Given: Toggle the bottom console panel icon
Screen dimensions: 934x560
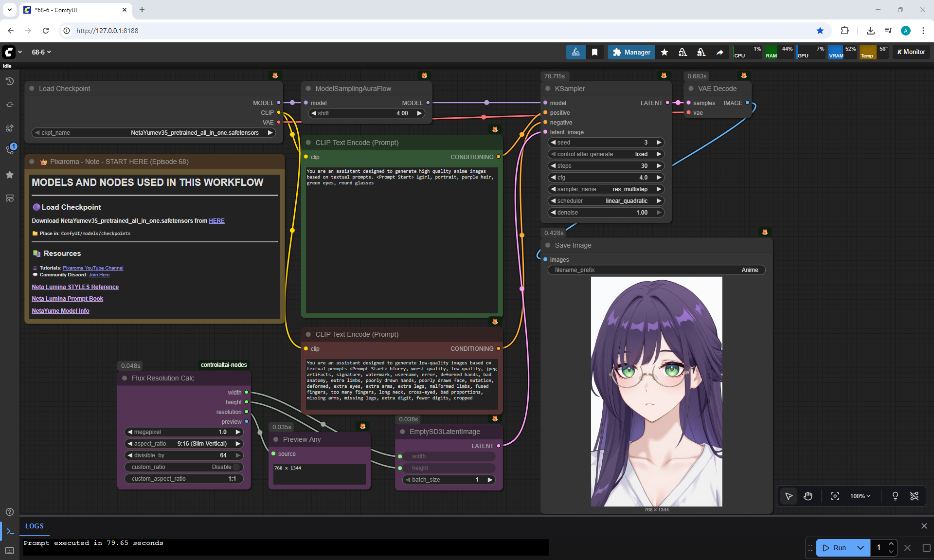Looking at the screenshot, I should [10, 531].
